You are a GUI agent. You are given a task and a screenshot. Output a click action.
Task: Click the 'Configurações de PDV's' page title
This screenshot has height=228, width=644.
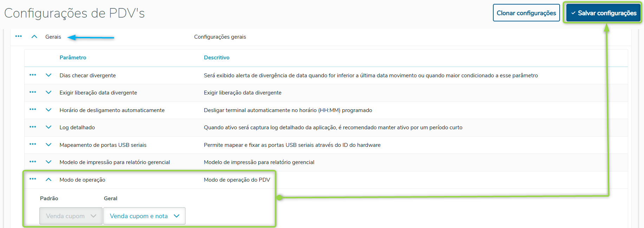pos(74,13)
